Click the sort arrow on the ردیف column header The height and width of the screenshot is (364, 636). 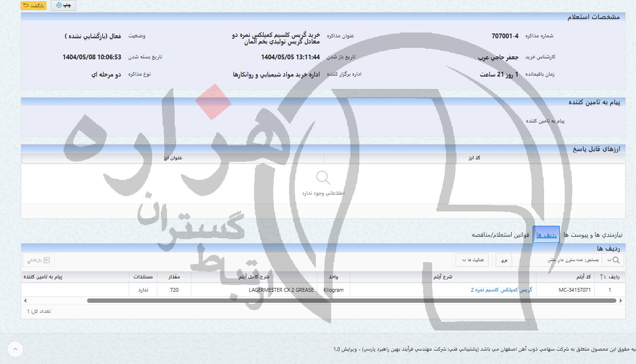[x=603, y=277]
